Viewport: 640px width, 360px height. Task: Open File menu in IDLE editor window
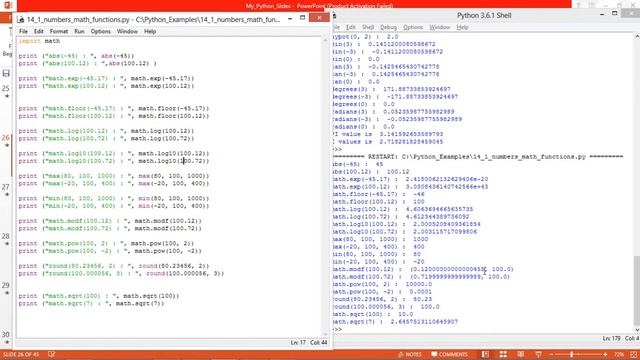tap(23, 31)
